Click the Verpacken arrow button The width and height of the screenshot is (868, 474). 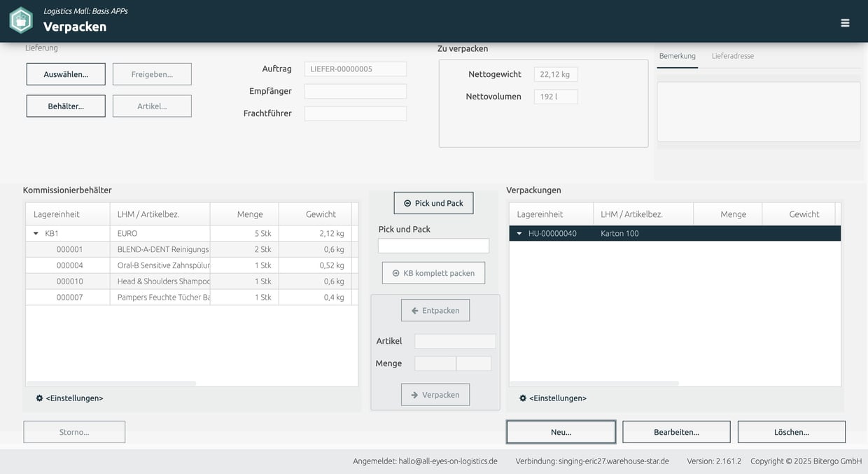coord(435,395)
